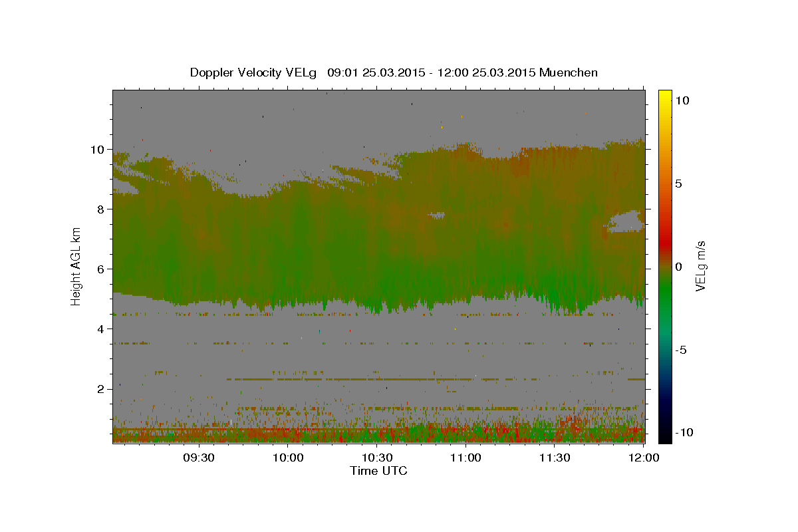Click the 'VELg m/s' colorbar label
Screen dimensions: 798x532
(700, 265)
